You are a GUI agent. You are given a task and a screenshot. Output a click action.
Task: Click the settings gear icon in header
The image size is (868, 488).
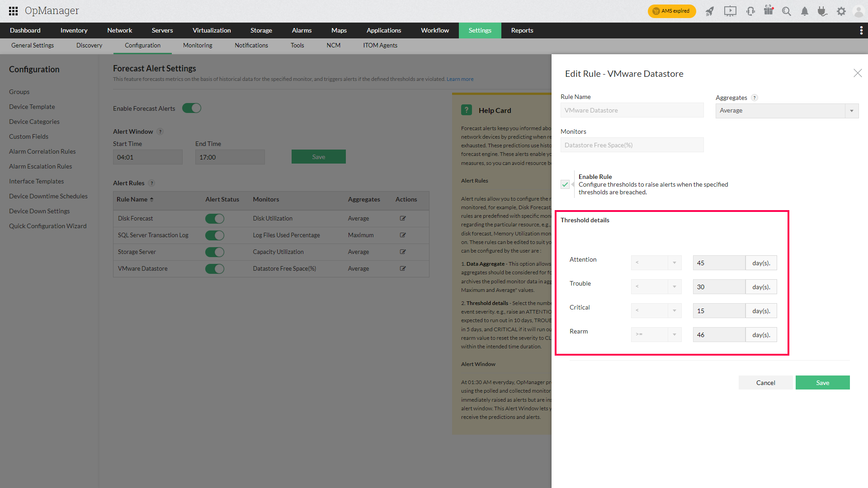coord(841,11)
